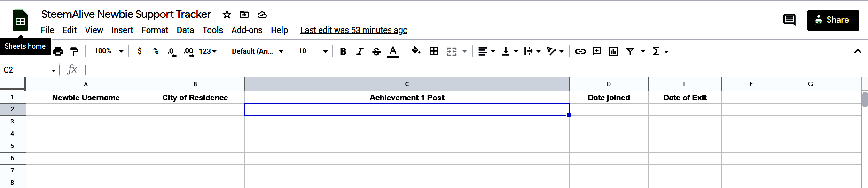
Task: Insert a link with the chain icon
Action: coord(580,51)
